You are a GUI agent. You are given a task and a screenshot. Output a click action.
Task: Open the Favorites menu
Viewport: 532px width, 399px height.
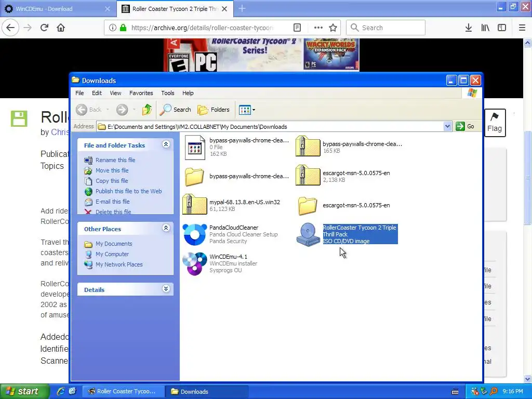click(141, 93)
